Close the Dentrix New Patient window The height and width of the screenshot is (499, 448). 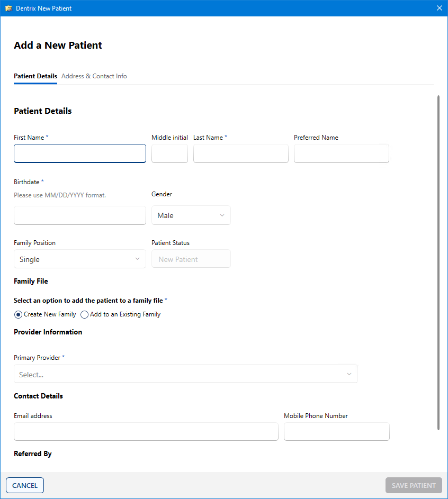click(439, 8)
